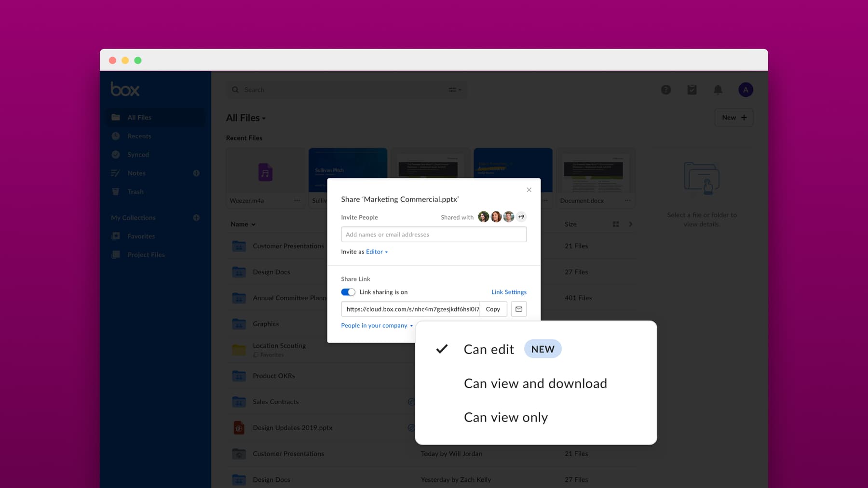Open the Invite as Editor dropdown

pyautogui.click(x=377, y=252)
